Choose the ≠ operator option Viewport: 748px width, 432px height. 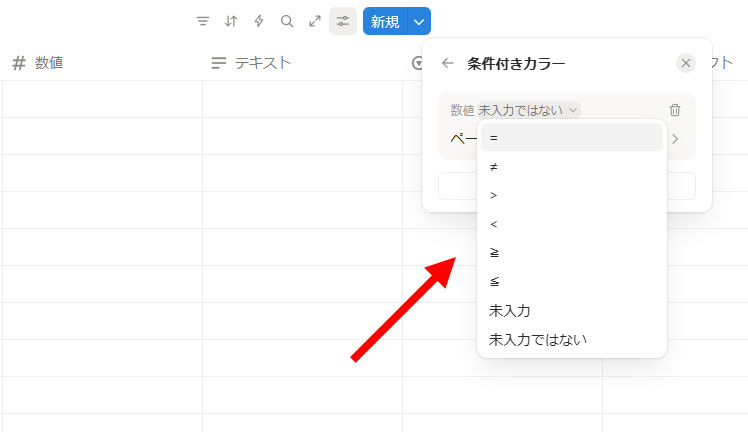click(571, 166)
